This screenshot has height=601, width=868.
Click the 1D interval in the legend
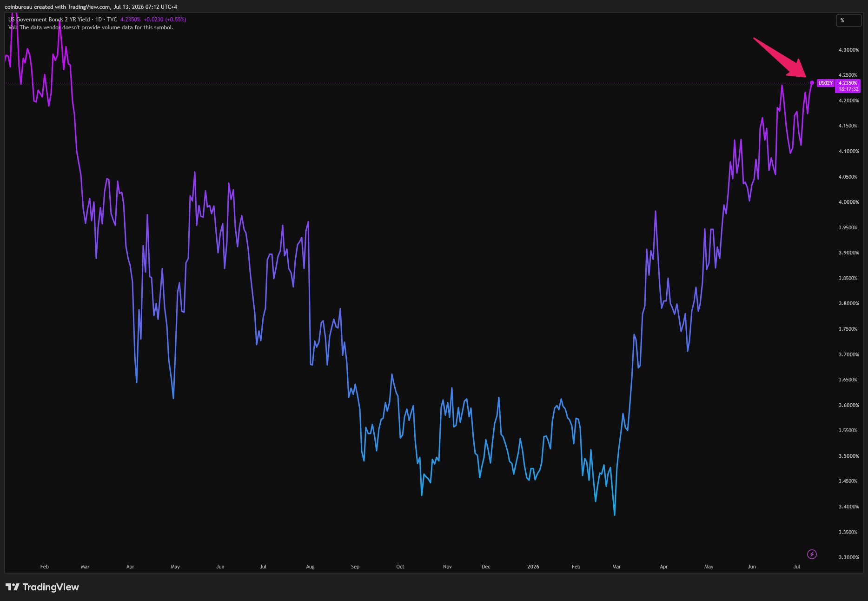[x=98, y=20]
